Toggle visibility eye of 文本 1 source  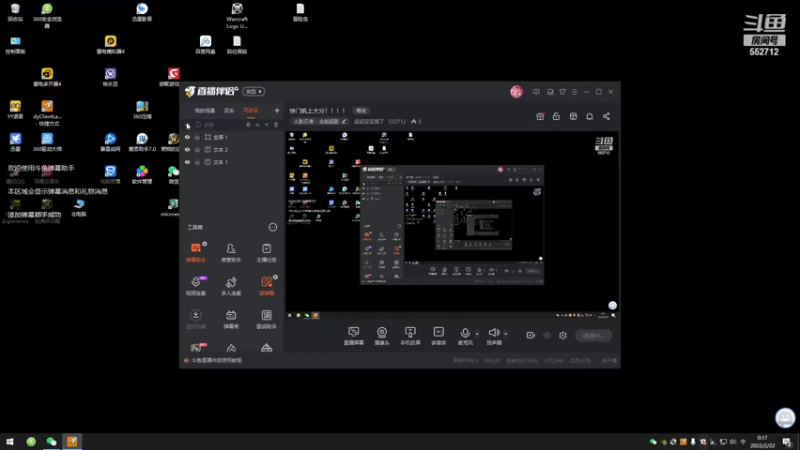[187, 162]
